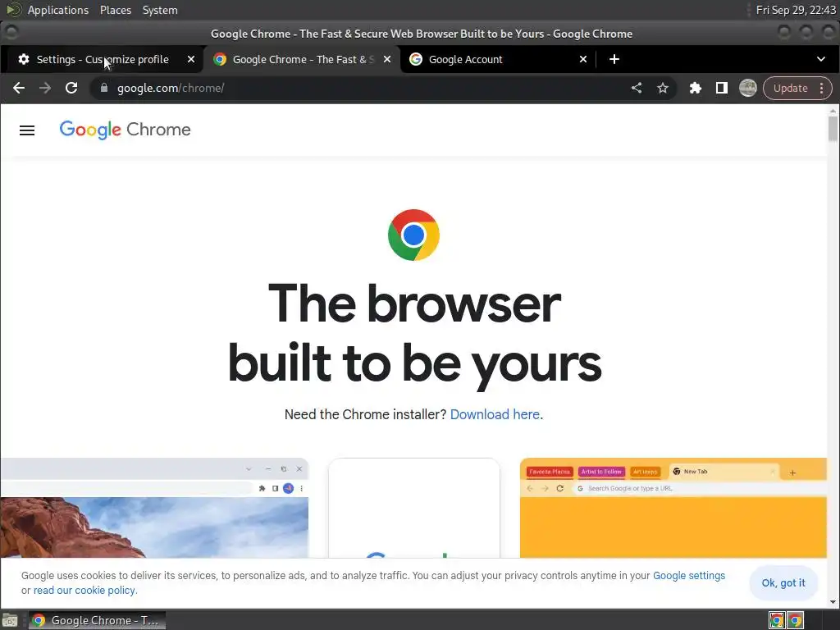840x630 pixels.
Task: Open the System menu
Action: coord(160,10)
